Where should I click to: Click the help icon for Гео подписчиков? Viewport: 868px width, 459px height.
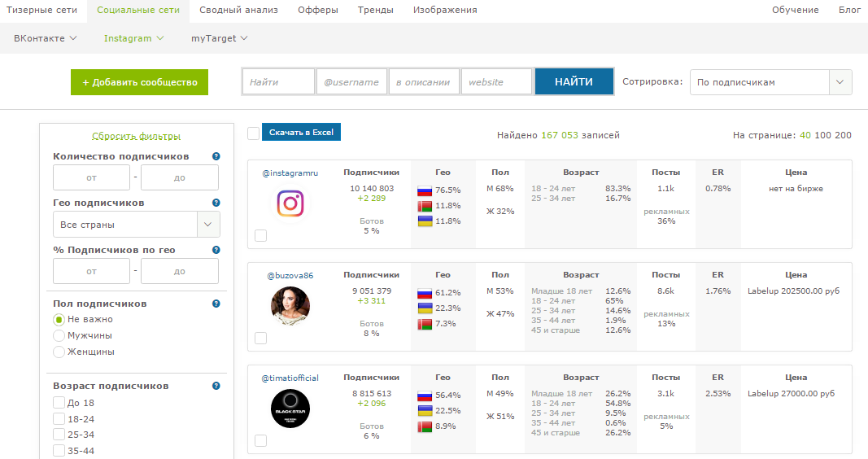(x=216, y=203)
